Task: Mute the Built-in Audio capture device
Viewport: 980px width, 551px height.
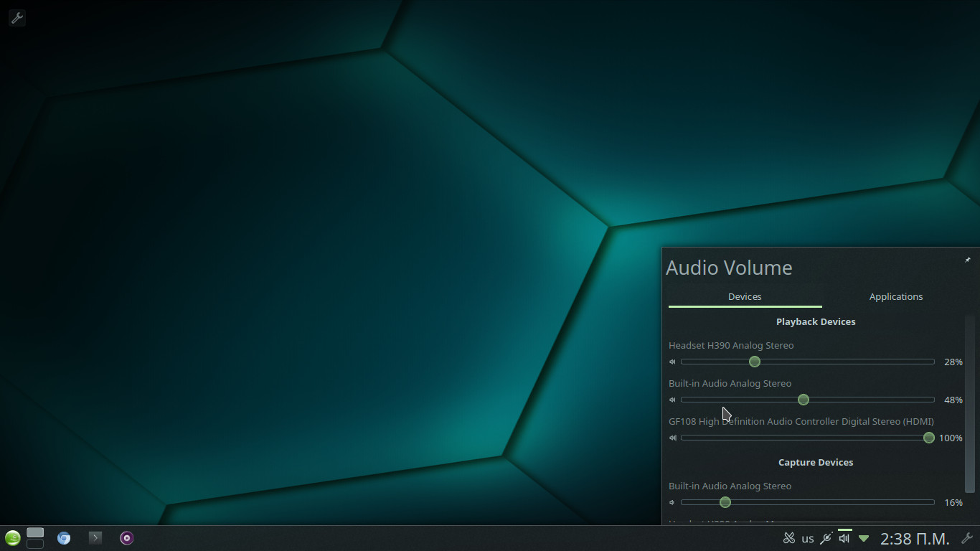Action: coord(673,503)
